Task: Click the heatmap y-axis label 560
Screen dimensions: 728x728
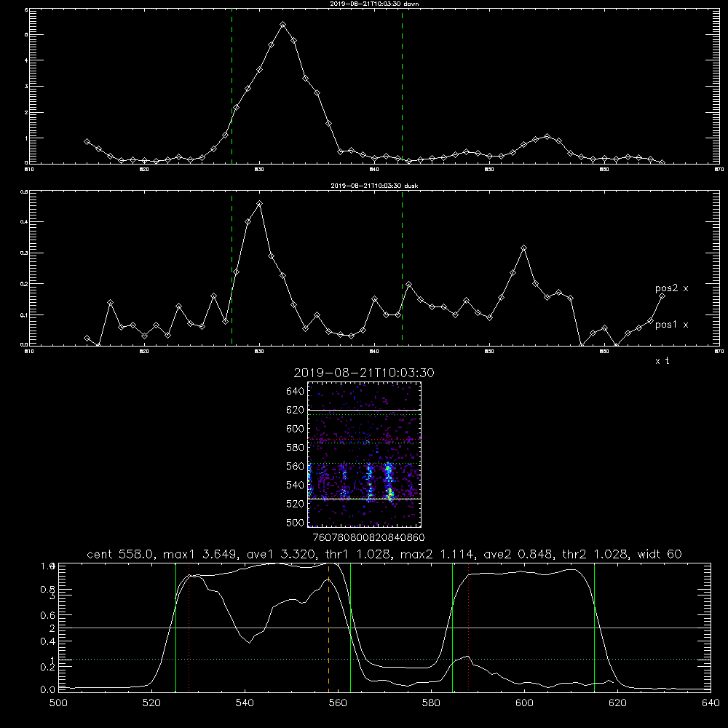Action: [296, 466]
